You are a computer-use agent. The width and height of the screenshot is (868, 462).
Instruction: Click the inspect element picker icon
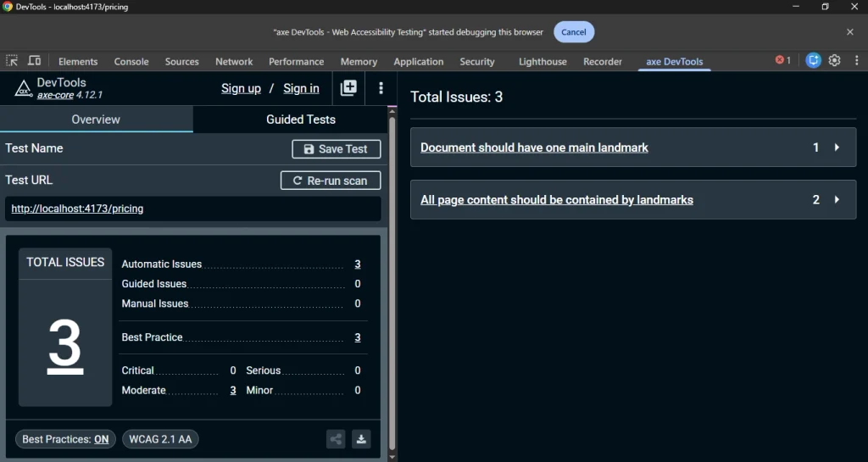coord(12,61)
